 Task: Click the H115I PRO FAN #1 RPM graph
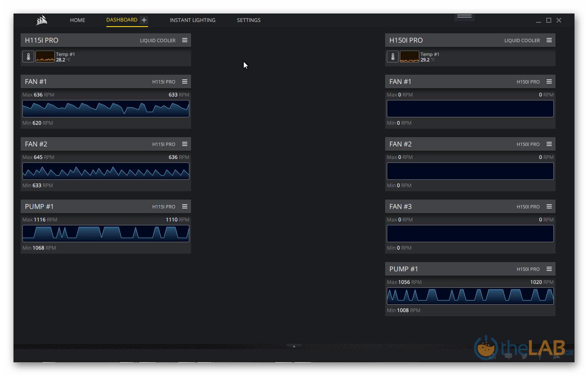106,108
